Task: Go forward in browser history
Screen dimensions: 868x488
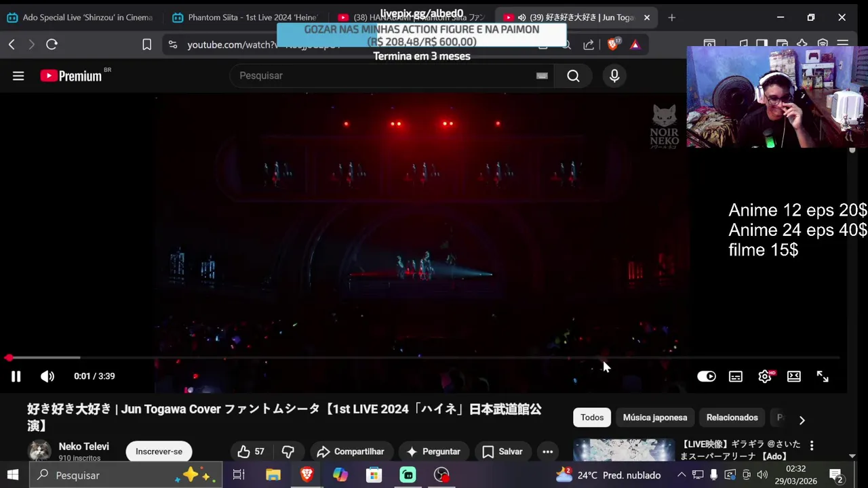Action: (x=31, y=45)
